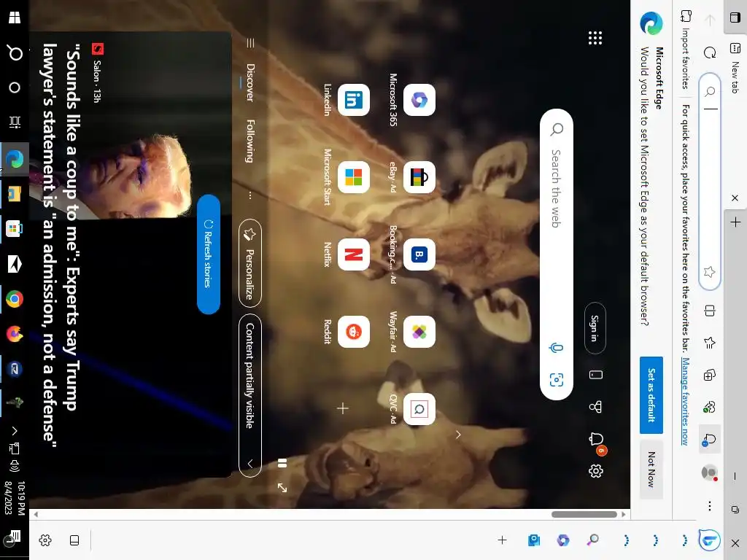Open a new browser tab
The height and width of the screenshot is (560, 747).
click(x=735, y=222)
